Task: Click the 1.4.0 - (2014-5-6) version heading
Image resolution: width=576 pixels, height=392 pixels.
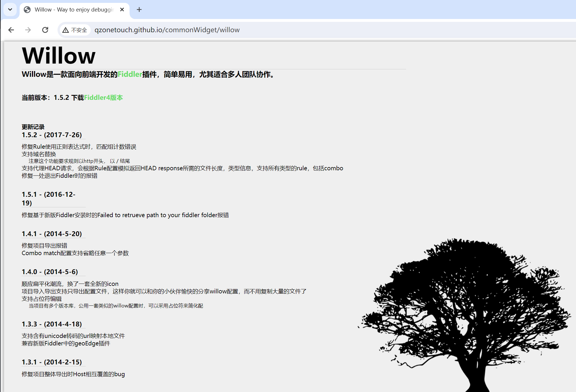Action: tap(50, 272)
